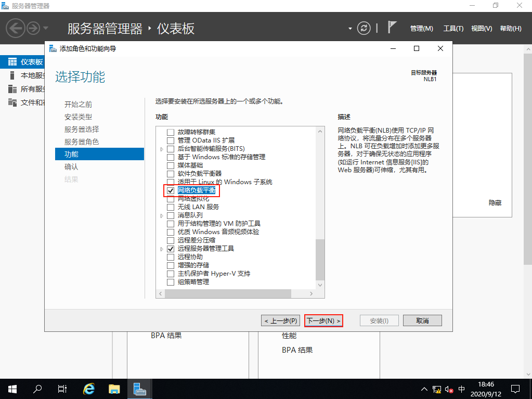Click the 隐藏 link in the dashboard
The width and height of the screenshot is (532, 399).
[495, 203]
